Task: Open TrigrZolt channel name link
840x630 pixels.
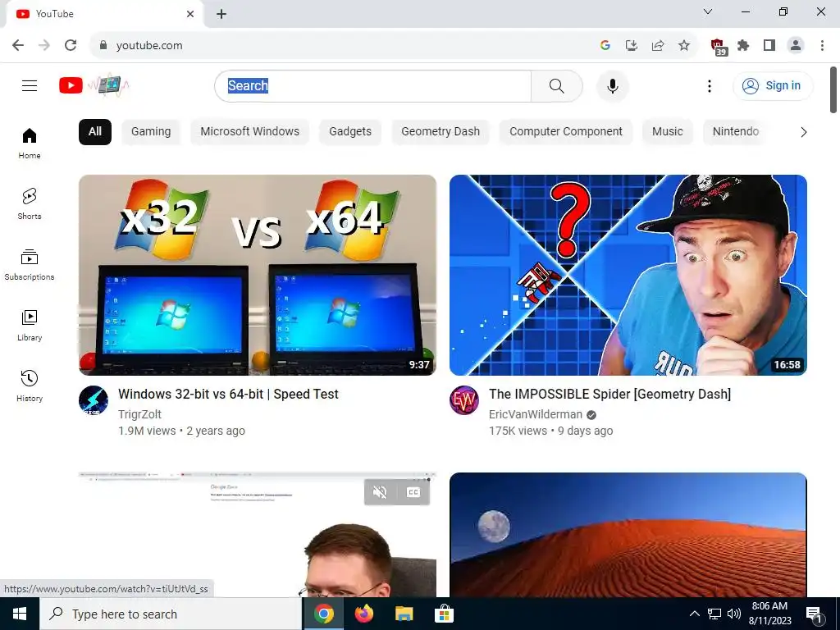Action: 139,414
